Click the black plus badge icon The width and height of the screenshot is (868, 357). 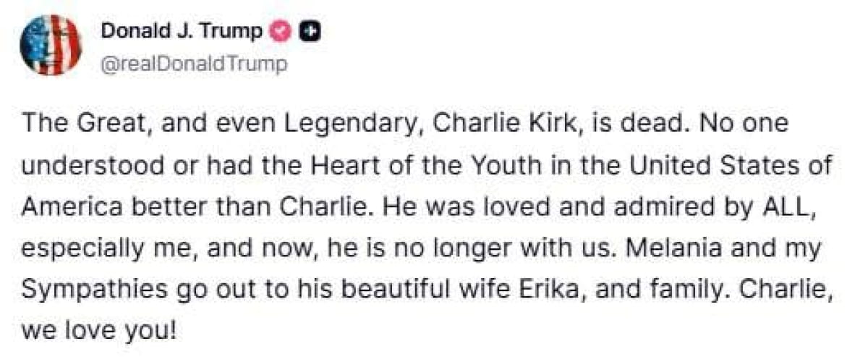[x=311, y=31]
